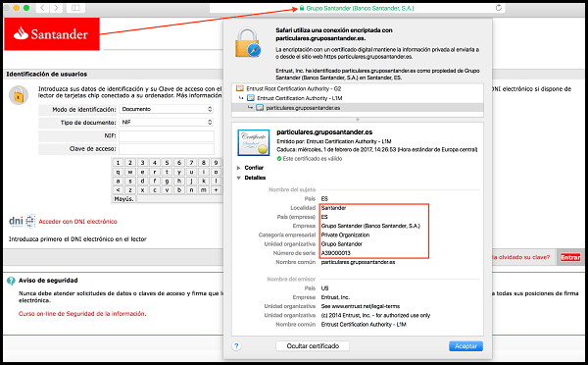Open Tipo de documento dropdown
The height and width of the screenshot is (365, 588).
167,123
